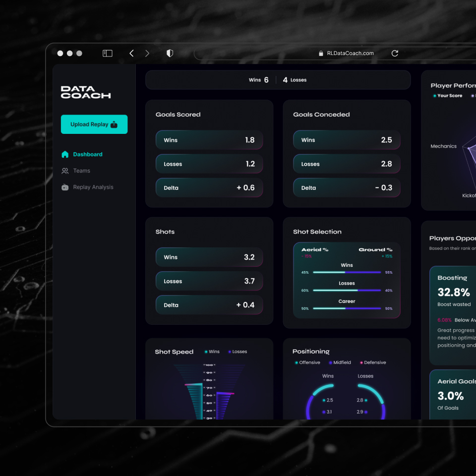The width and height of the screenshot is (476, 476).
Task: Toggle the Midfield legend under Positioning
Action: 339,362
